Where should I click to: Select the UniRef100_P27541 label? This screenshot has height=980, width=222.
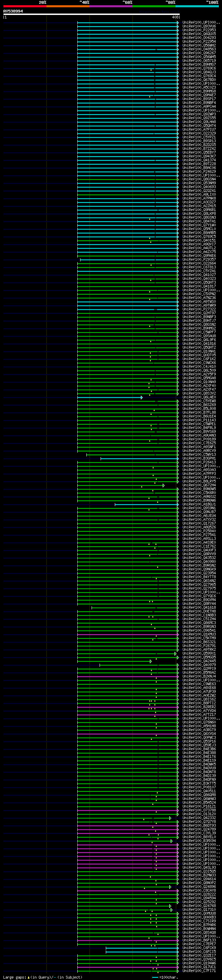tap(199, 535)
